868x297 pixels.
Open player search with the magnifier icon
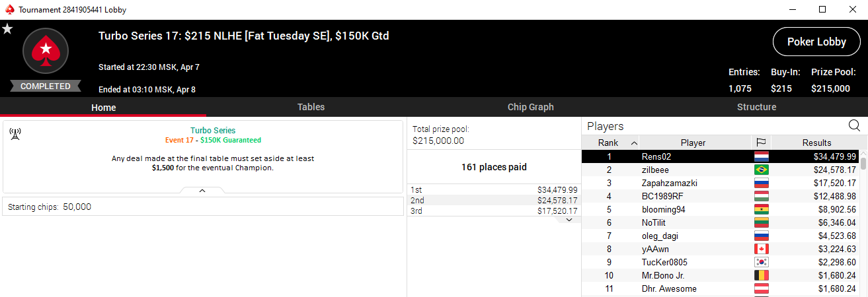[x=854, y=125]
